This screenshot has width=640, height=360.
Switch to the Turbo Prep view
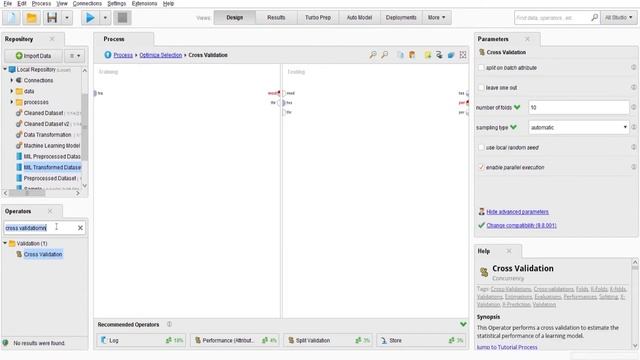pos(318,18)
